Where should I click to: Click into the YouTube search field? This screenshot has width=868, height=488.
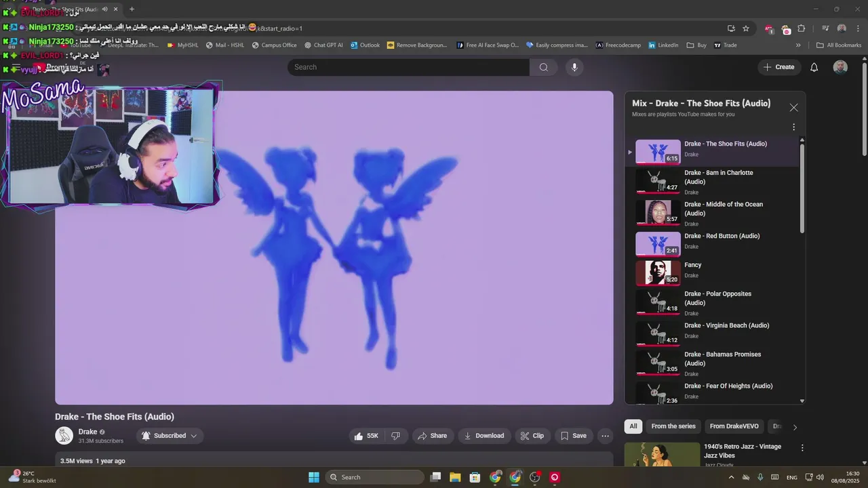(408, 67)
